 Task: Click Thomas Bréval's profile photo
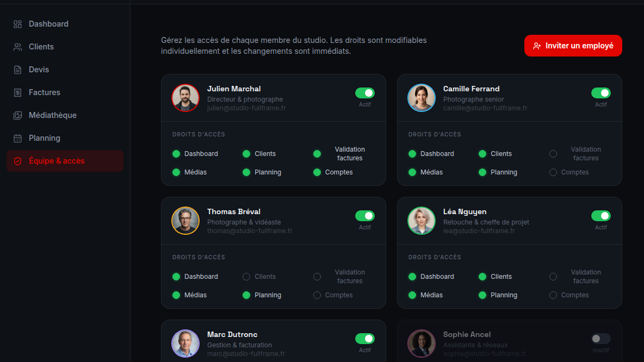(185, 221)
